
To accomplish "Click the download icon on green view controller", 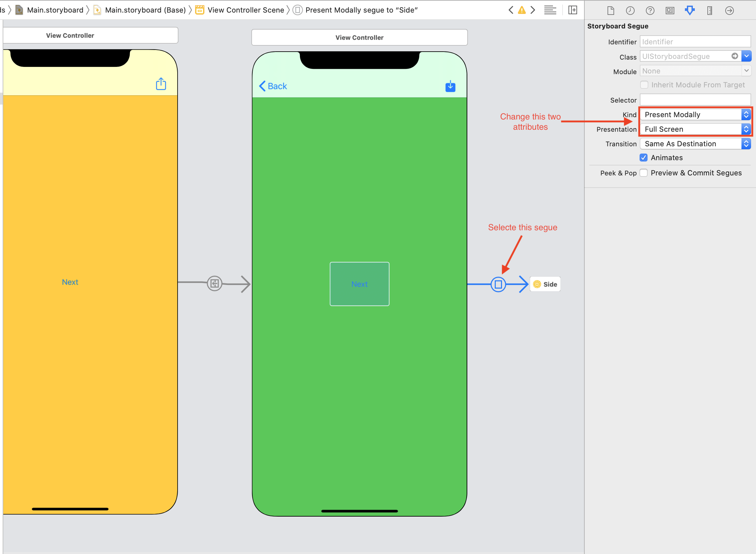I will coord(450,86).
